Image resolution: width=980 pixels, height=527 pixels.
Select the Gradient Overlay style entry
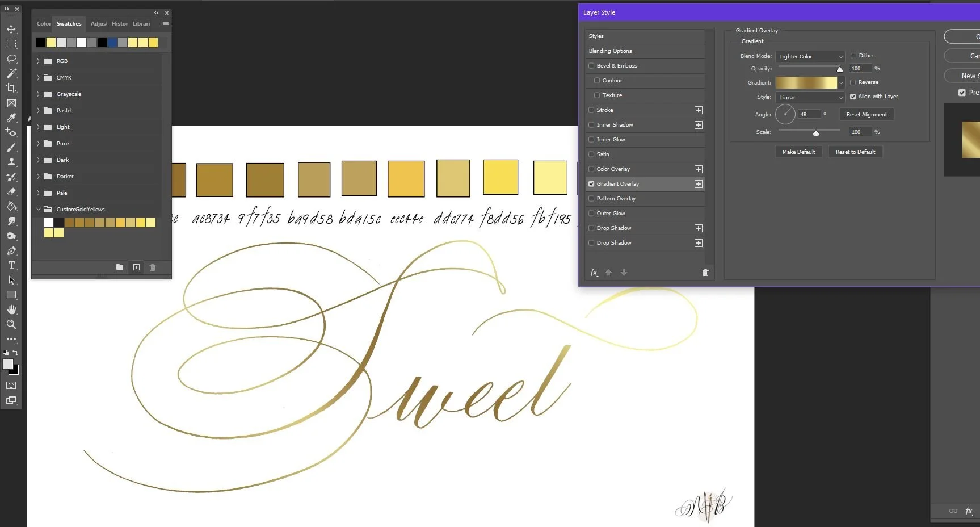pyautogui.click(x=620, y=183)
